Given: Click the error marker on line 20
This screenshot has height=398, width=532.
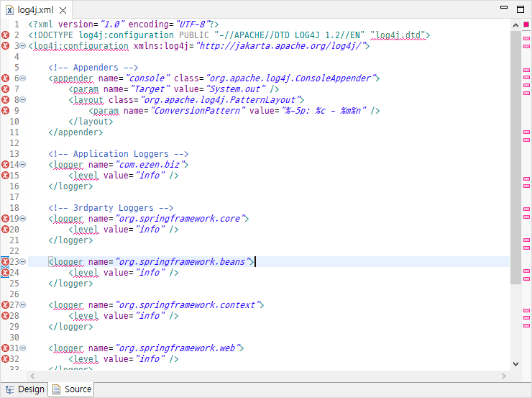Looking at the screenshot, I should 6,230.
